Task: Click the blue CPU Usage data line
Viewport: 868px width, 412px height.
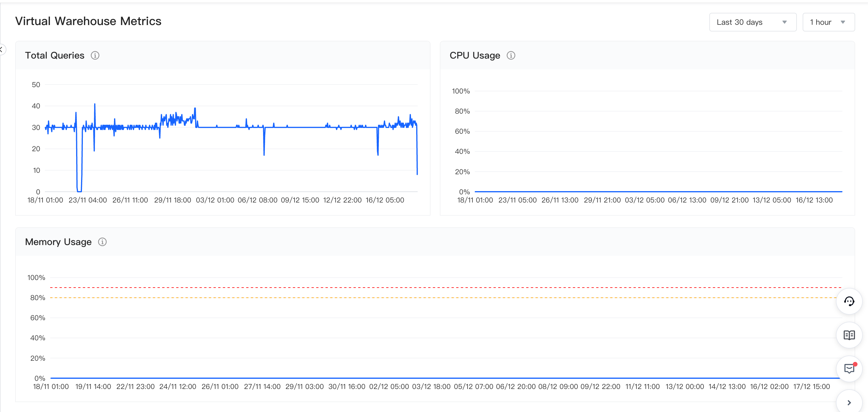Action: (x=658, y=191)
